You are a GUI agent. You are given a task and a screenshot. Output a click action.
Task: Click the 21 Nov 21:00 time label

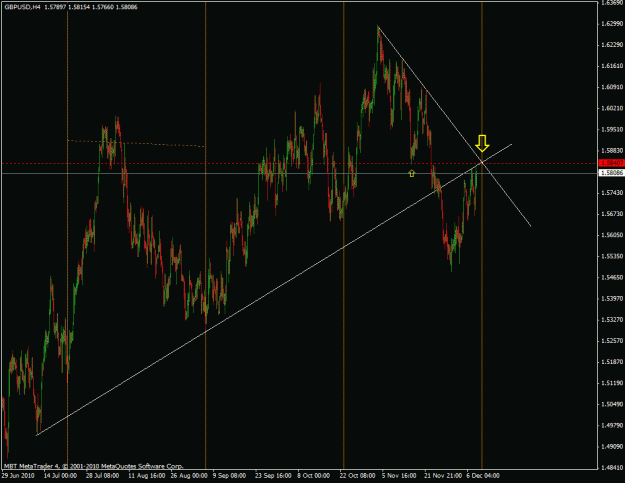click(x=443, y=475)
